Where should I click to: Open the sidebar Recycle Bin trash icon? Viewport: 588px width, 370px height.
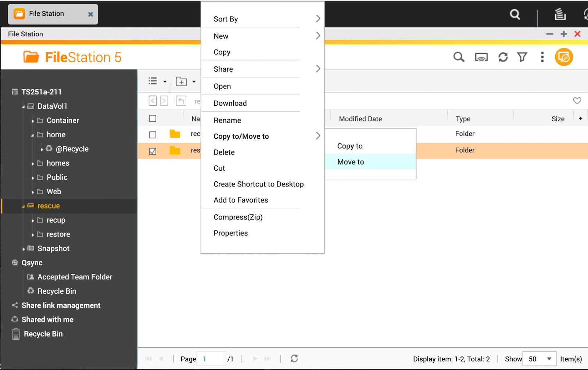[x=16, y=334]
